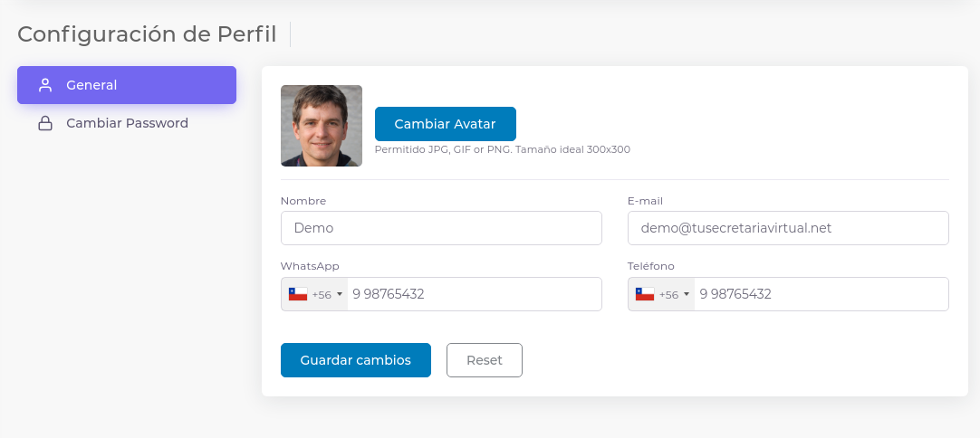The width and height of the screenshot is (980, 438).
Task: Open WhatsApp +56 dial code selector
Action: coord(321,295)
